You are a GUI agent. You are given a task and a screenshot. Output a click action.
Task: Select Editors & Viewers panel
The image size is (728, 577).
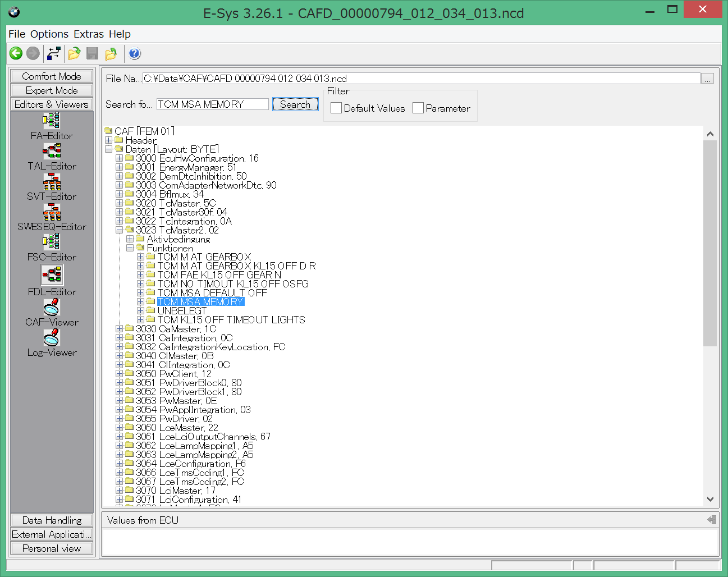pos(52,104)
